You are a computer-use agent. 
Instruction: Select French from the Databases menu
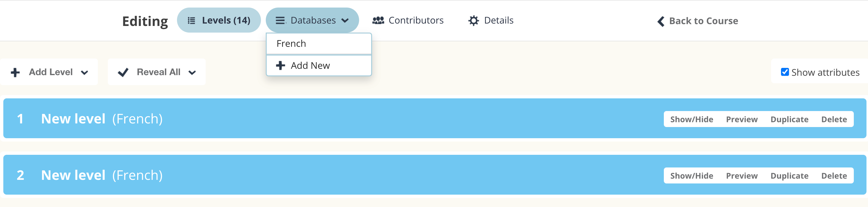point(291,44)
